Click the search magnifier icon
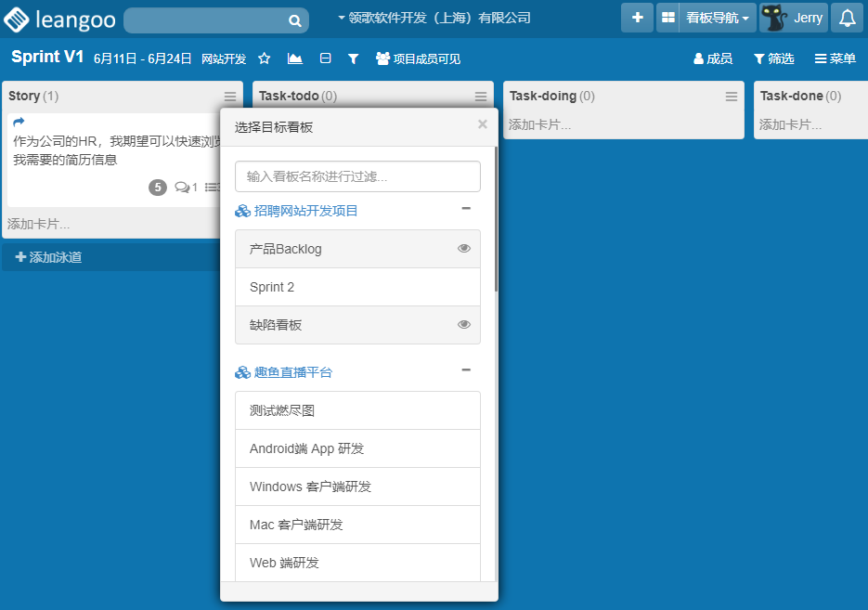This screenshot has height=610, width=868. tap(294, 20)
